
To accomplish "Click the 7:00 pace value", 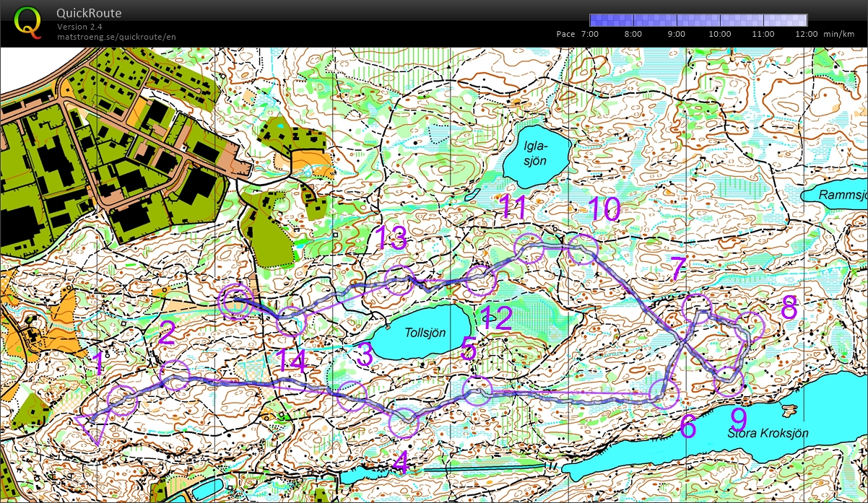I will pyautogui.click(x=589, y=34).
